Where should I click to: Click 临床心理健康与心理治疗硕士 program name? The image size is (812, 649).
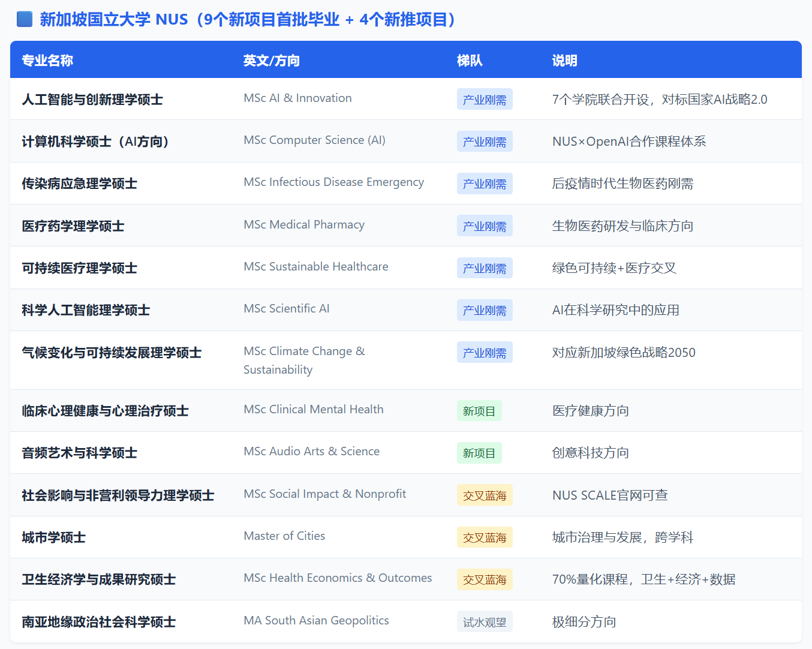point(105,411)
